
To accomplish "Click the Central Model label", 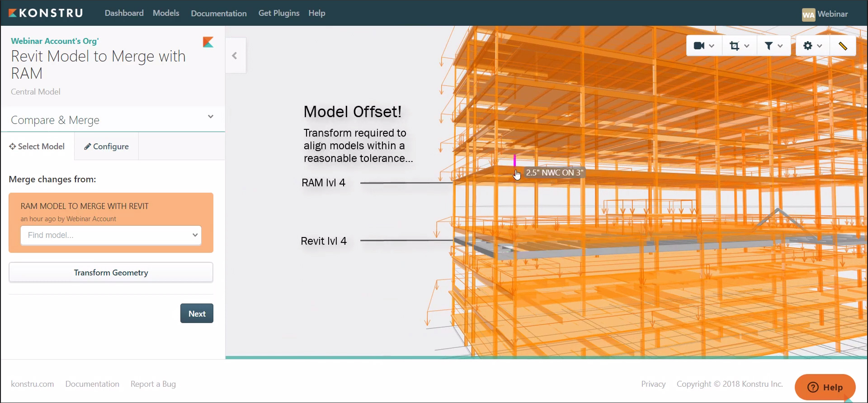I will coord(36,92).
